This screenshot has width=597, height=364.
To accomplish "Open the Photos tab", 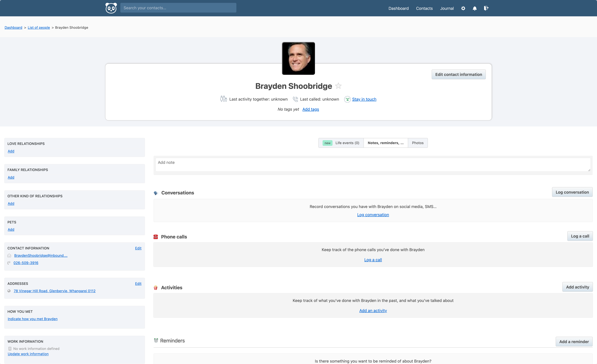I will tap(417, 143).
